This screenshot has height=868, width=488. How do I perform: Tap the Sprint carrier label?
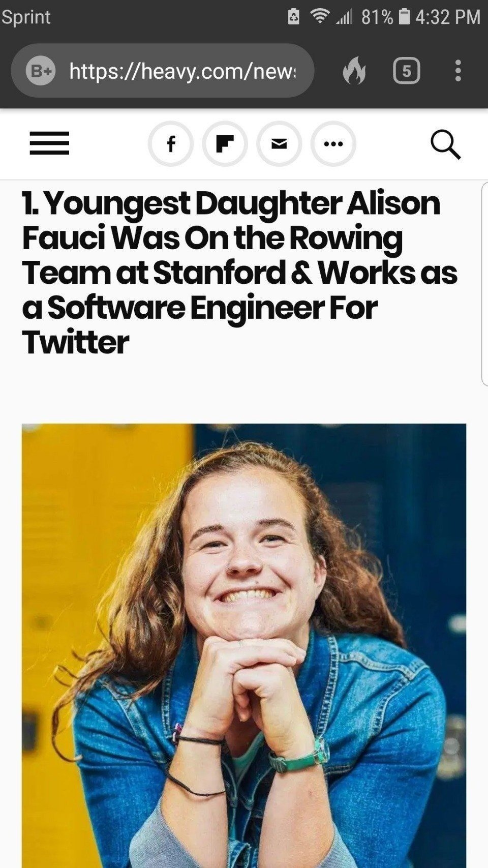(x=26, y=17)
